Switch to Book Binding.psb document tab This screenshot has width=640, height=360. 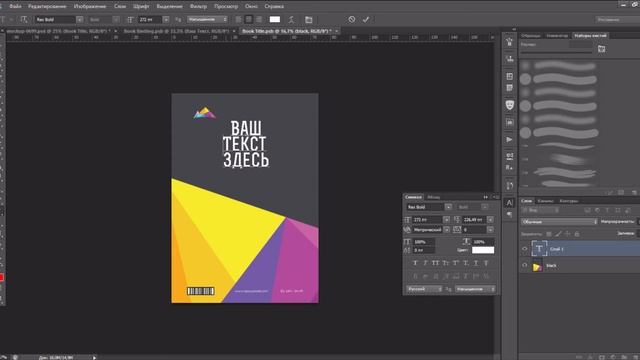tap(176, 31)
